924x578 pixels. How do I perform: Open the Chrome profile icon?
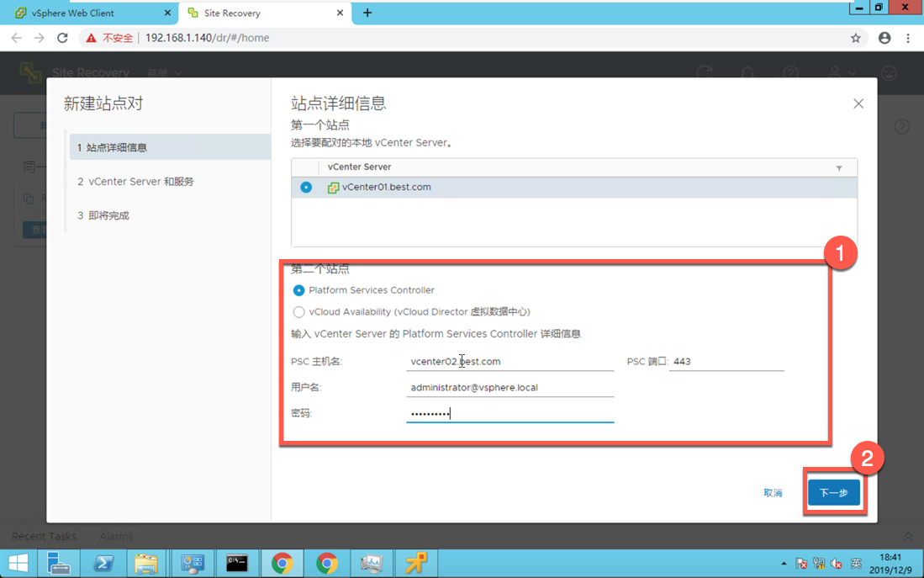pos(884,38)
